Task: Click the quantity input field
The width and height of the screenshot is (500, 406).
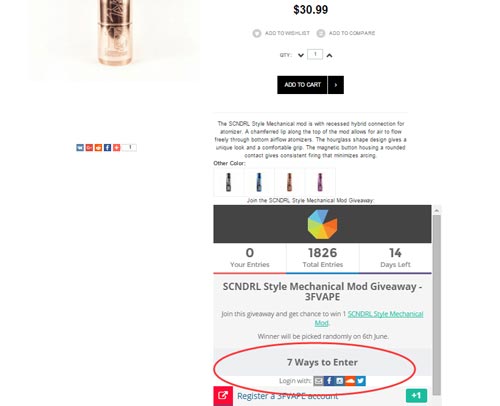Action: click(x=315, y=54)
